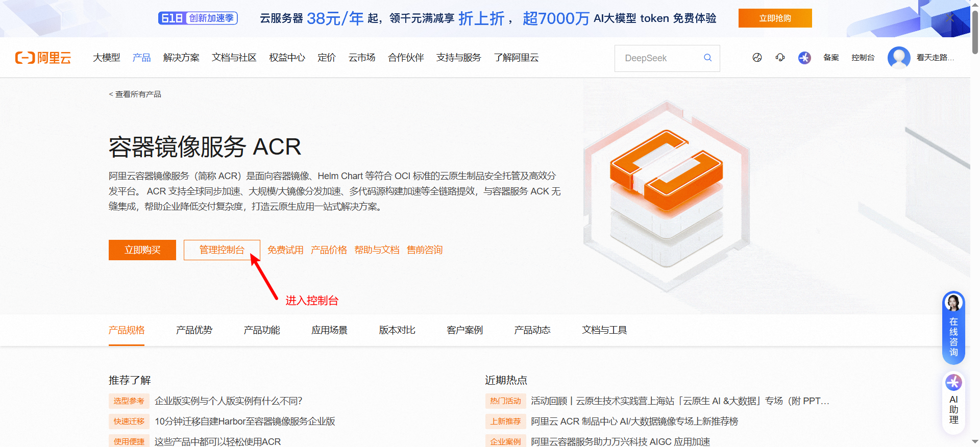The height and width of the screenshot is (447, 980).
Task: Click the 立即抢购 banner button
Action: coord(775,18)
